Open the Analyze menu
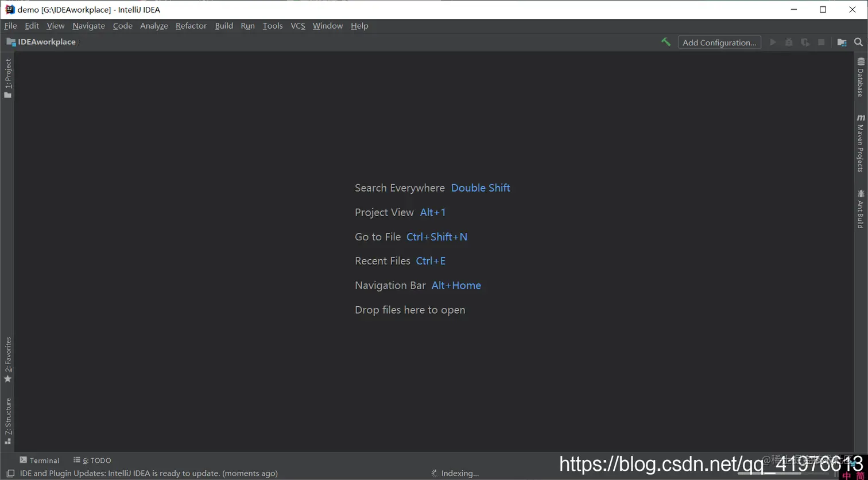868x480 pixels. [154, 26]
